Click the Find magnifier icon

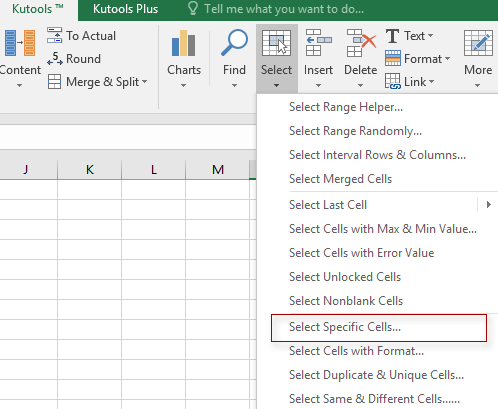coord(234,43)
